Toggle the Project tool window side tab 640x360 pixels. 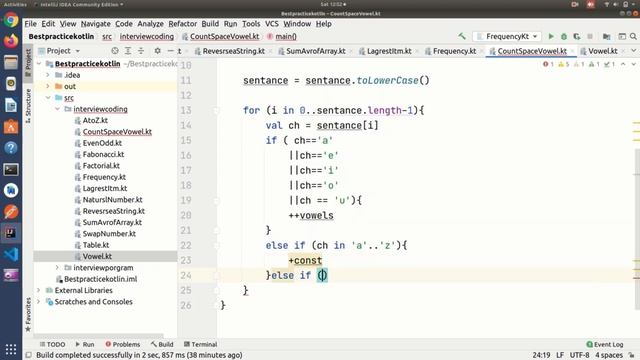click(x=28, y=62)
